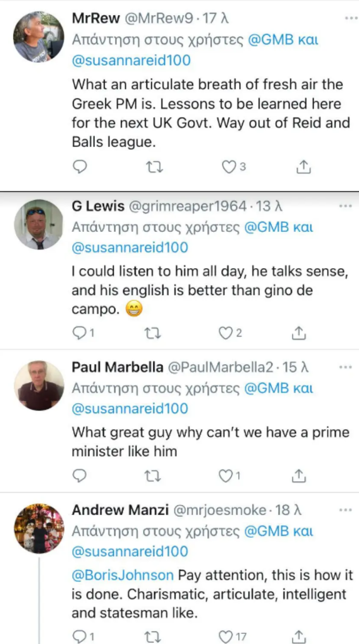This screenshot has height=644, width=359.
Task: Open more options for G Lewis's tweet
Action: coord(345,206)
